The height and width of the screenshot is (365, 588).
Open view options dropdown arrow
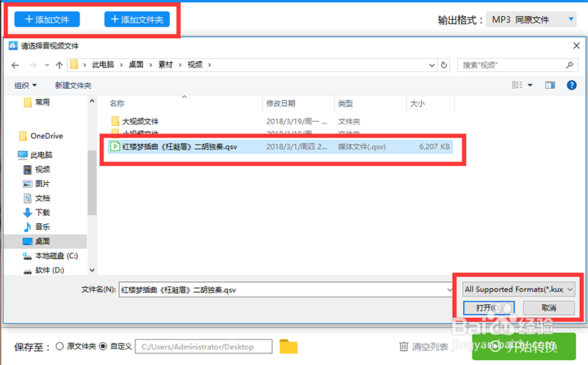point(530,85)
